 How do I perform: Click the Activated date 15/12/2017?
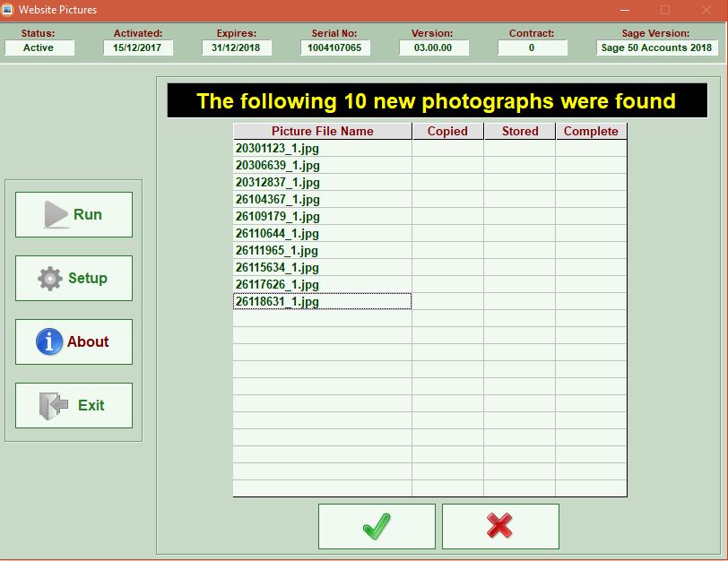[138, 47]
